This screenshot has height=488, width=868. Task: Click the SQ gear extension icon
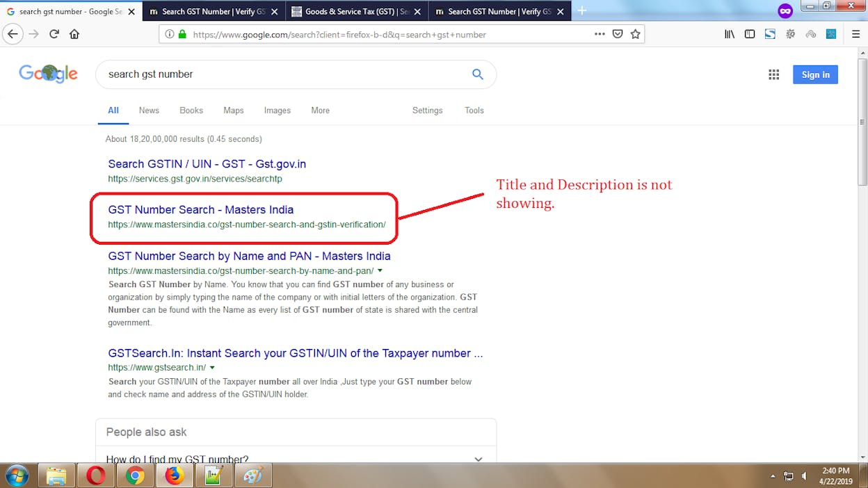click(790, 34)
